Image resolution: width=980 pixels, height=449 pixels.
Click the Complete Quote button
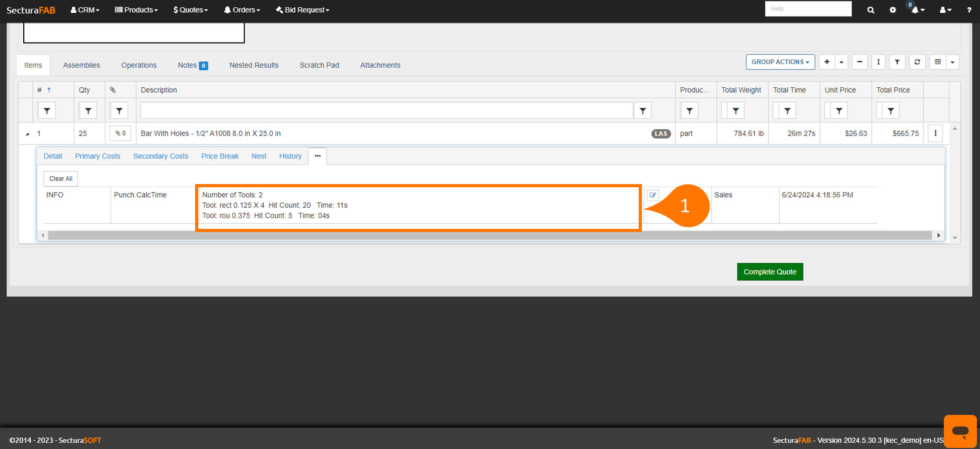click(x=769, y=272)
